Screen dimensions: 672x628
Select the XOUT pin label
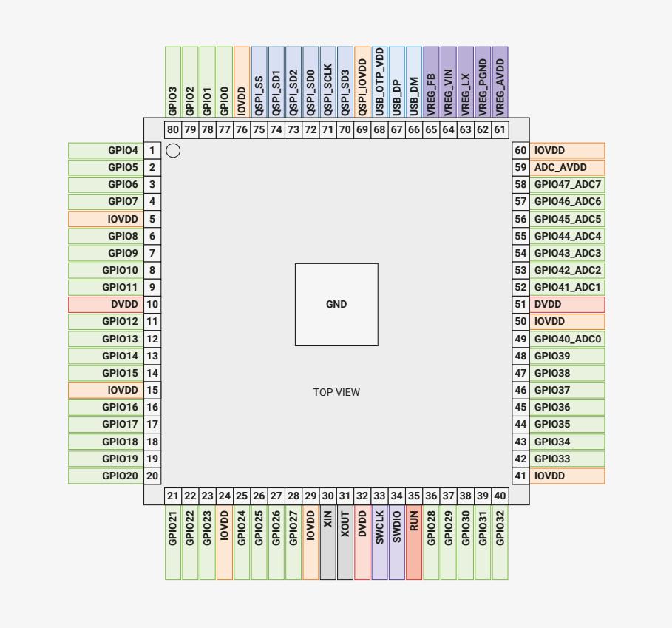(345, 542)
